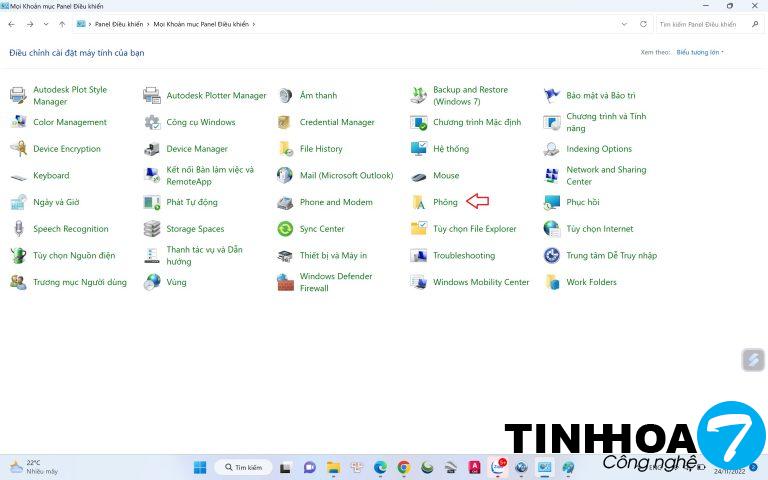
Task: Open Âm thanh sound settings
Action: pyautogui.click(x=318, y=96)
